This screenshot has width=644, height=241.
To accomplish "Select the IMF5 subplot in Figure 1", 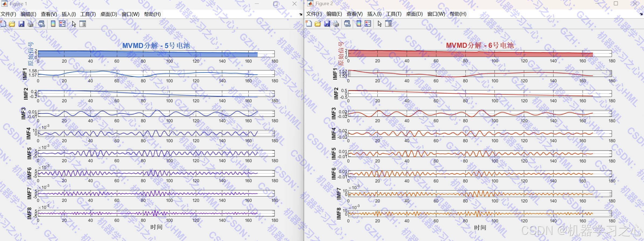I will click(156, 153).
